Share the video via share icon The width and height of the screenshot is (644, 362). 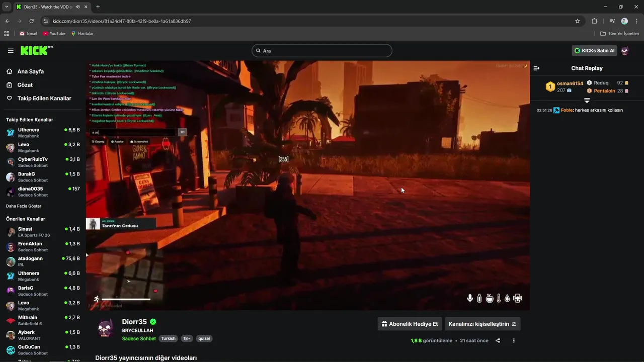coord(498,341)
